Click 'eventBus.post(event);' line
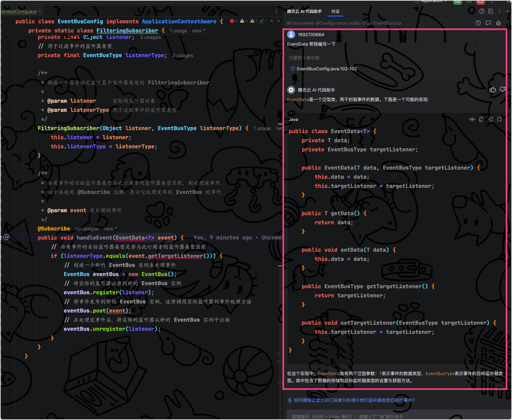This screenshot has height=420, width=512. point(97,311)
